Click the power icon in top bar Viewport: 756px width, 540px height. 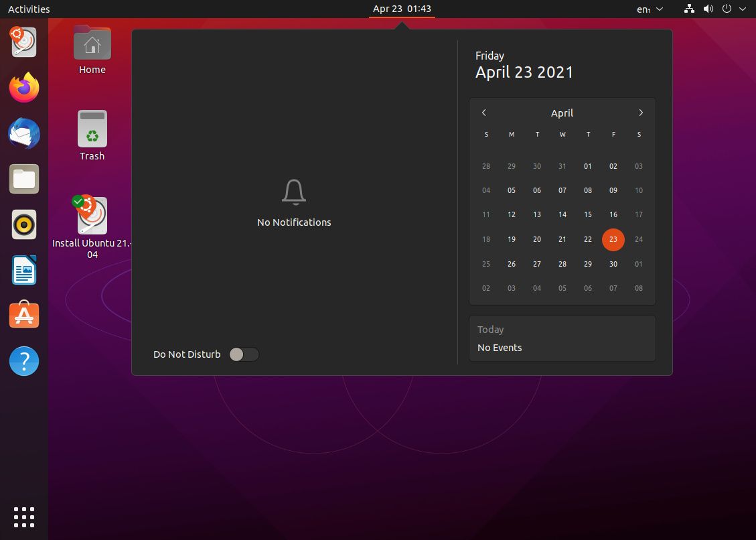click(x=727, y=9)
